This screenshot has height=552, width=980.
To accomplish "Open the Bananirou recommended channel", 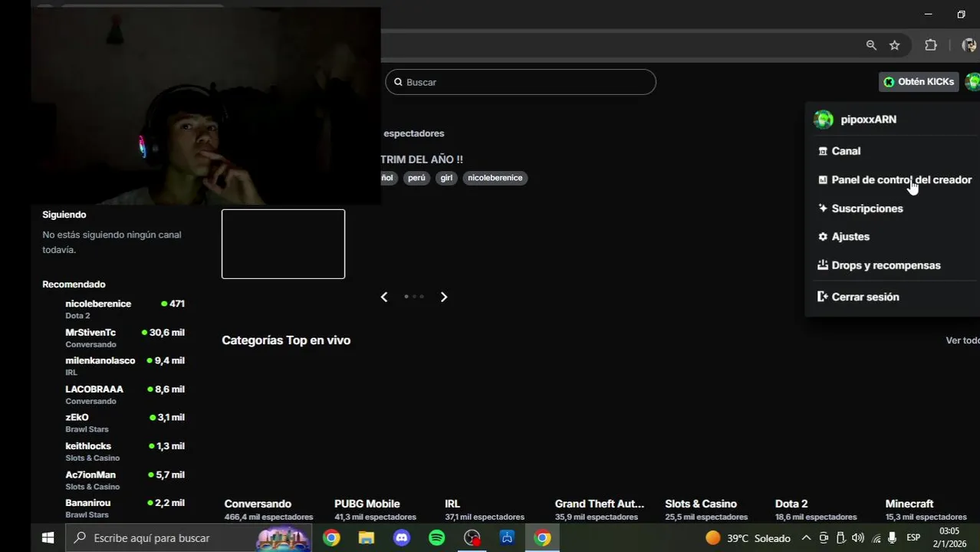I will pos(113,508).
